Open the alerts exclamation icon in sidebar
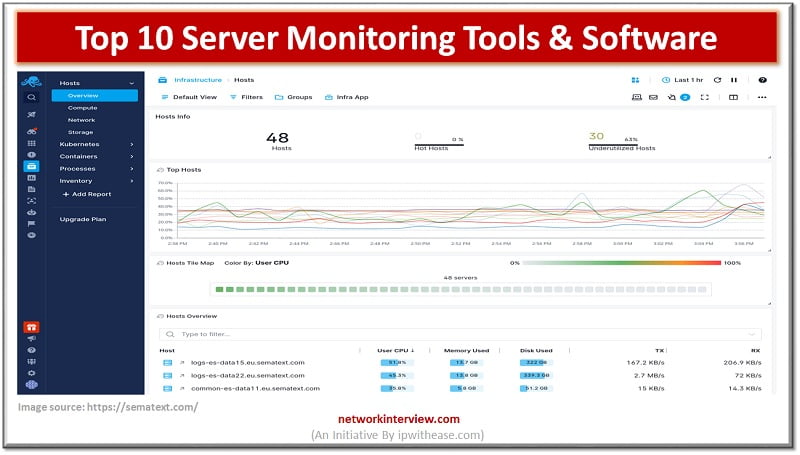The height and width of the screenshot is (455, 800). (32, 155)
